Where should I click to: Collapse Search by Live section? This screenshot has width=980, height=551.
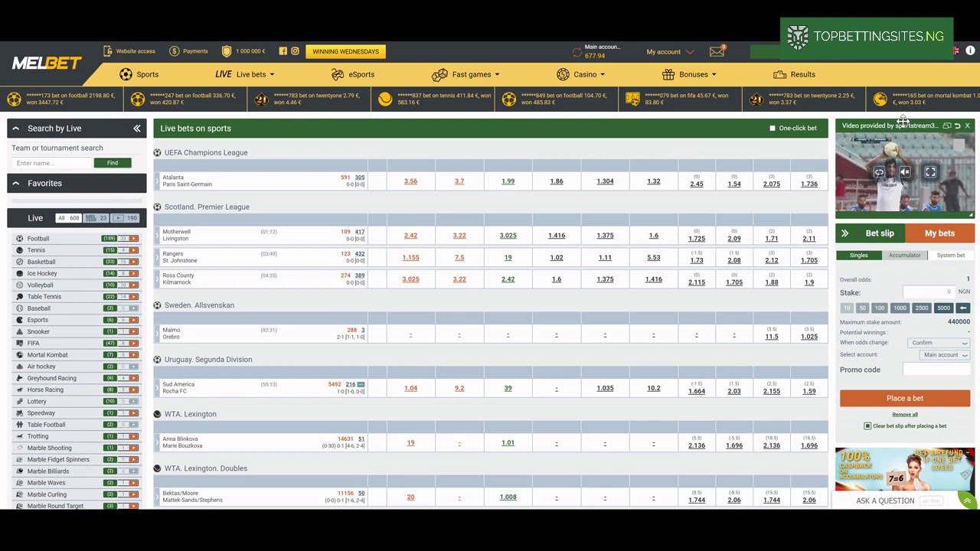coord(15,129)
